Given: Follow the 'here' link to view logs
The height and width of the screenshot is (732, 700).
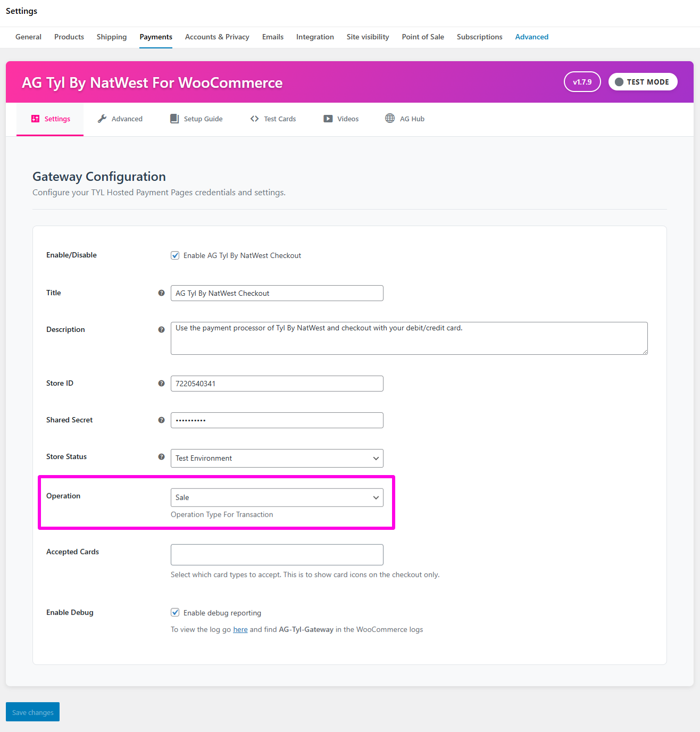Looking at the screenshot, I should (240, 629).
